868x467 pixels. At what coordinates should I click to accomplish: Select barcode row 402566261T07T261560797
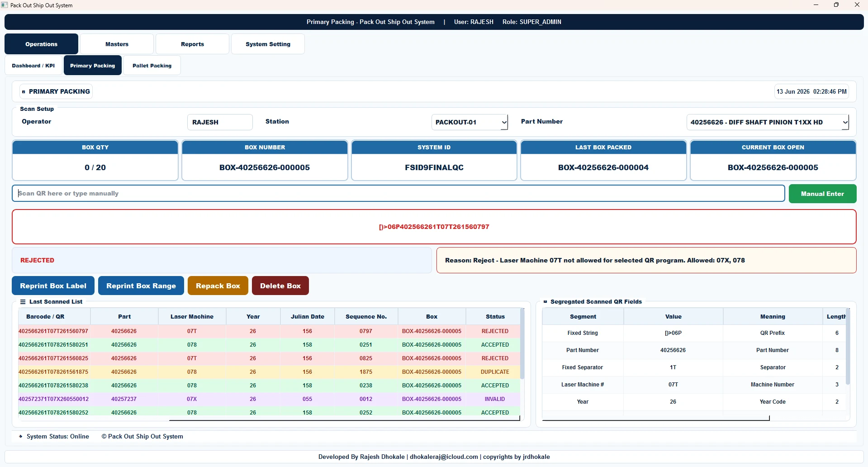(269, 331)
